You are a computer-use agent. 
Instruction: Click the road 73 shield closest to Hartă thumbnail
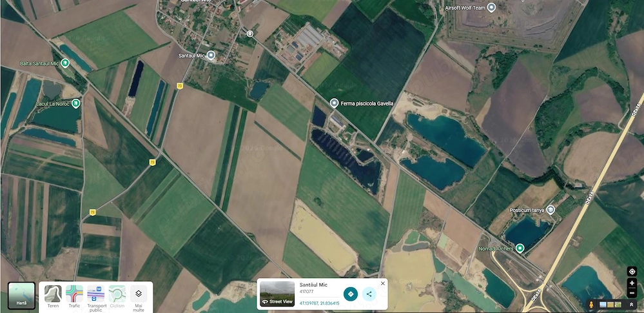tap(93, 212)
